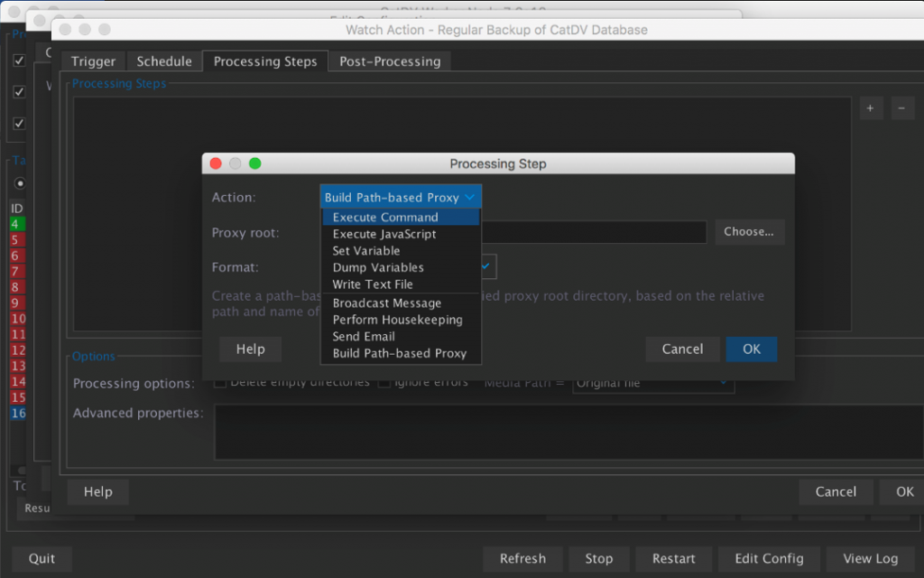Viewport: 924px width, 578px height.
Task: Select the radio button above the ID column
Action: (20, 183)
